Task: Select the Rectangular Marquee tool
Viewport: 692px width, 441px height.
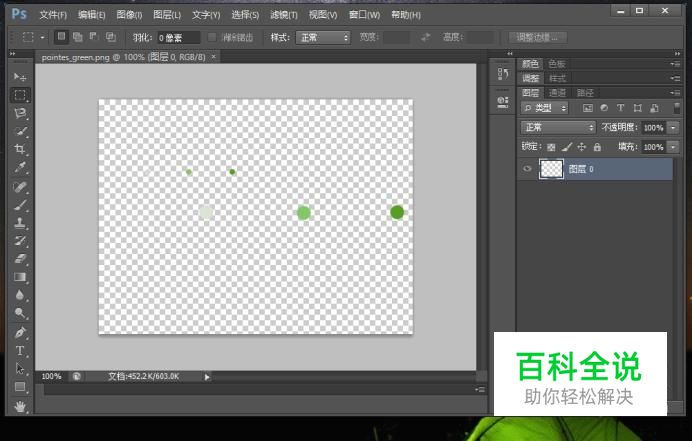Action: click(20, 95)
